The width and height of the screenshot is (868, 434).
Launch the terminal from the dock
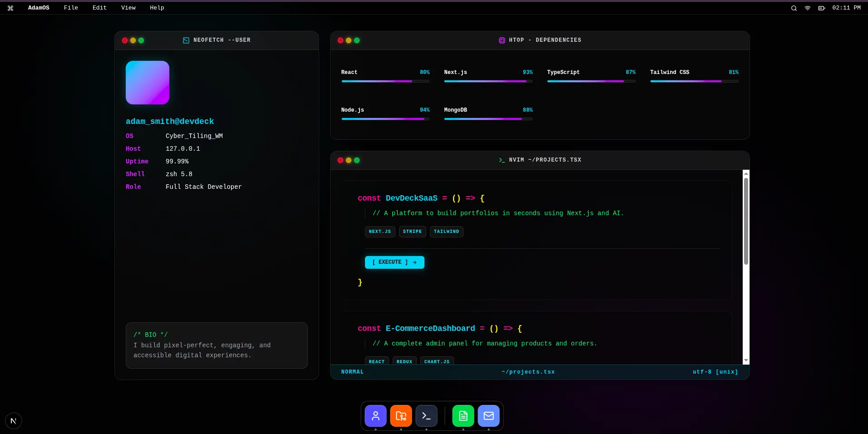point(426,416)
